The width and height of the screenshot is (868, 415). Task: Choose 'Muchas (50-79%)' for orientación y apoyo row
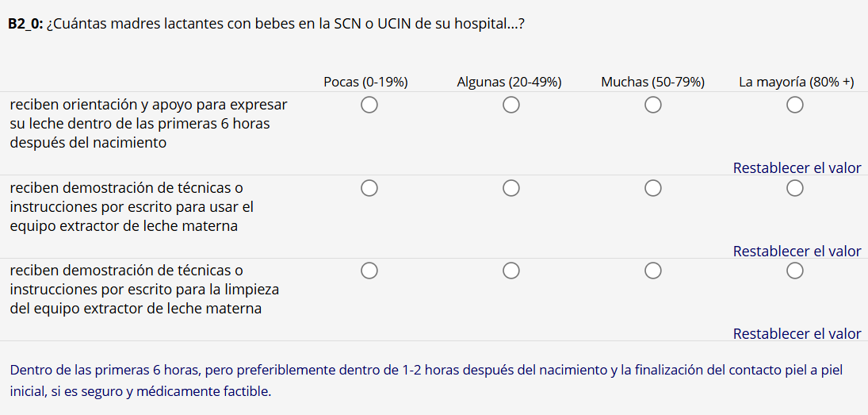652,105
